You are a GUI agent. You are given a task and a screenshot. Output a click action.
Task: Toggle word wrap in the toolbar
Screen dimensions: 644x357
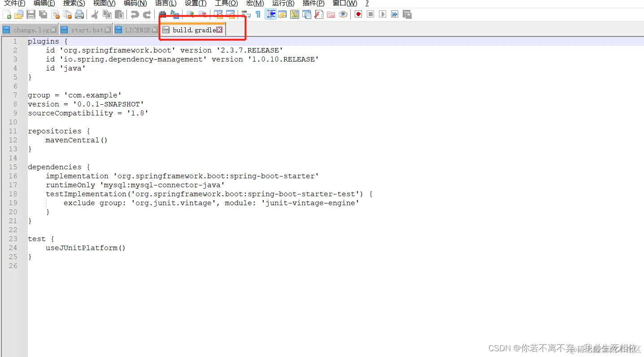(x=246, y=14)
